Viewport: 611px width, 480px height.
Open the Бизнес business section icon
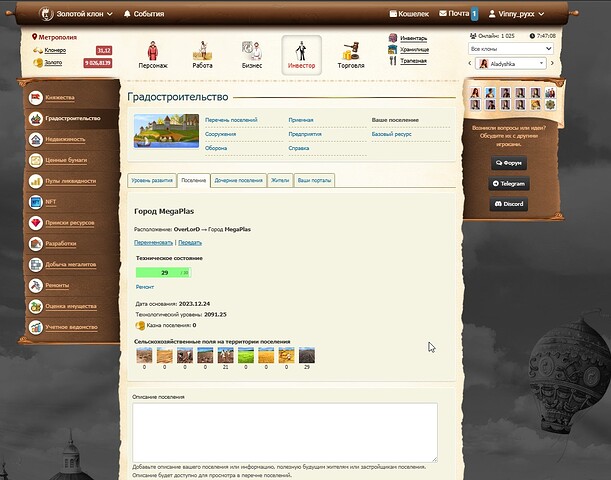point(251,52)
